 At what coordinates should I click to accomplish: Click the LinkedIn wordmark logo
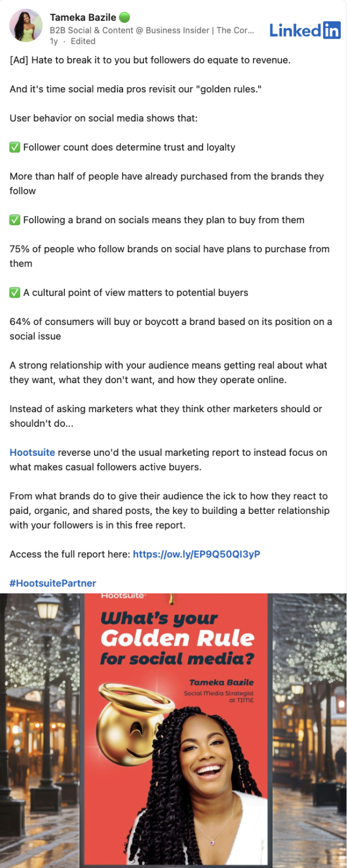[296, 31]
